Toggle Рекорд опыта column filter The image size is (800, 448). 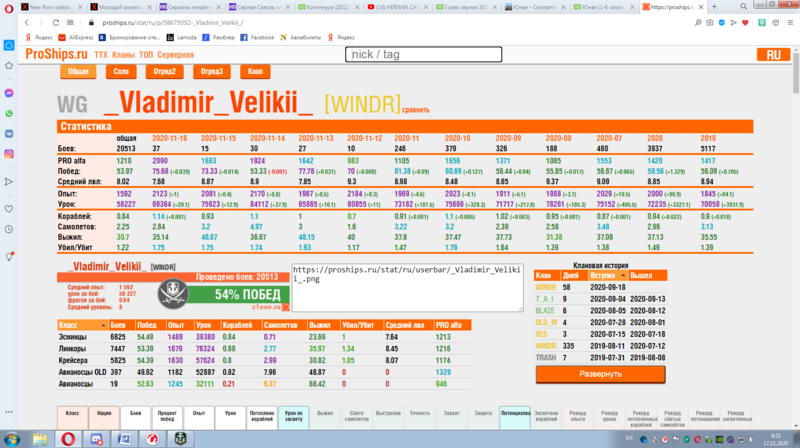click(x=578, y=416)
